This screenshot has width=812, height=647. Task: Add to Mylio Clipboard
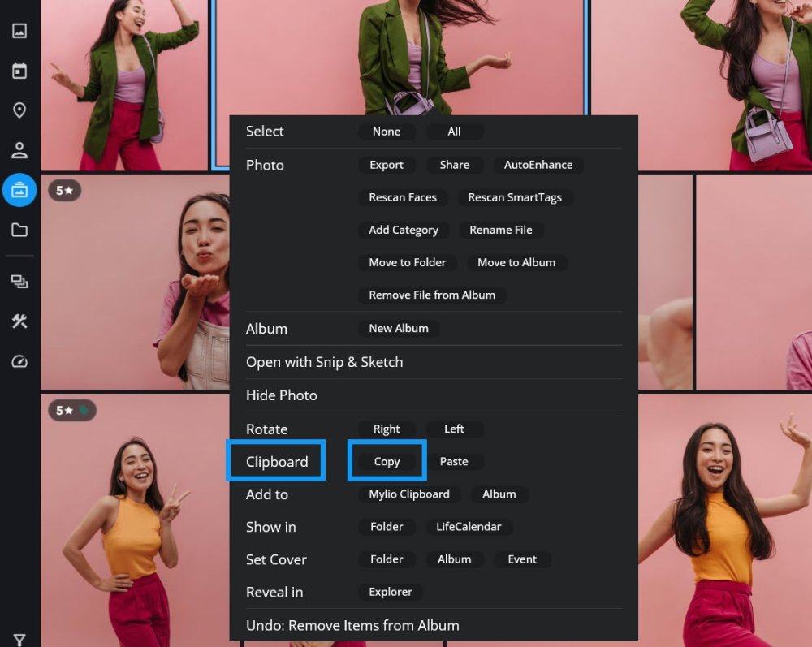(409, 494)
